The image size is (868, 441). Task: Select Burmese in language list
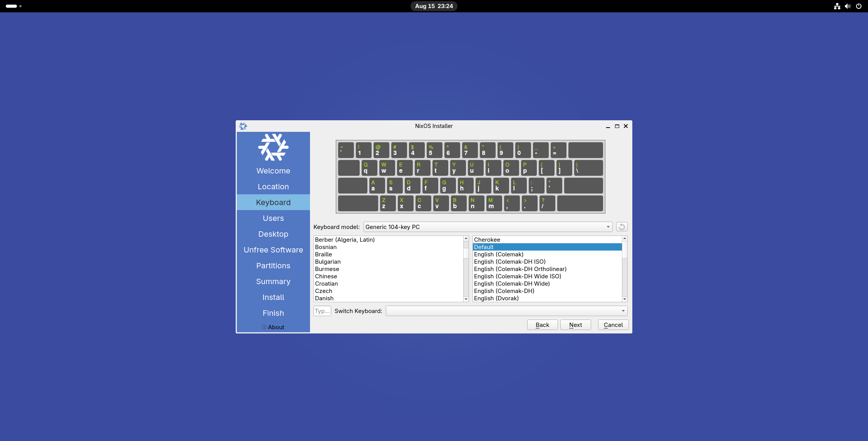click(x=388, y=269)
